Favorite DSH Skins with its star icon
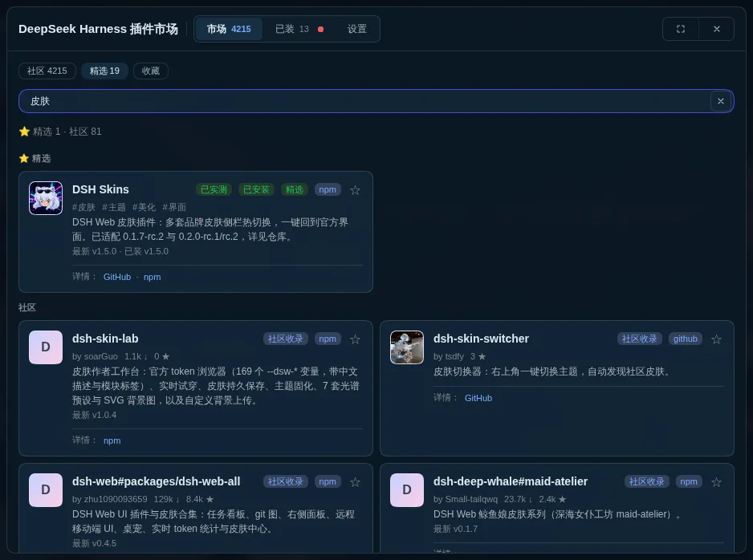The width and height of the screenshot is (753, 560). click(355, 190)
